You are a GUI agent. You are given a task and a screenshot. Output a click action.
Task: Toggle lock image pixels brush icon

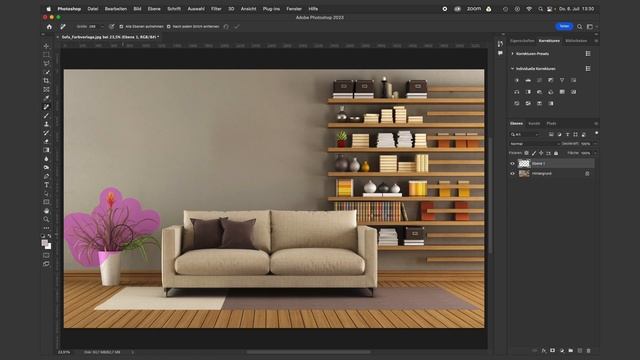pos(534,153)
